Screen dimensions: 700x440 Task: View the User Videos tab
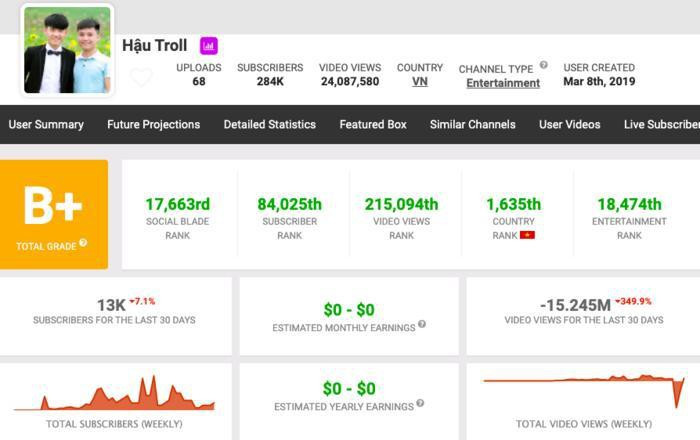click(x=569, y=125)
